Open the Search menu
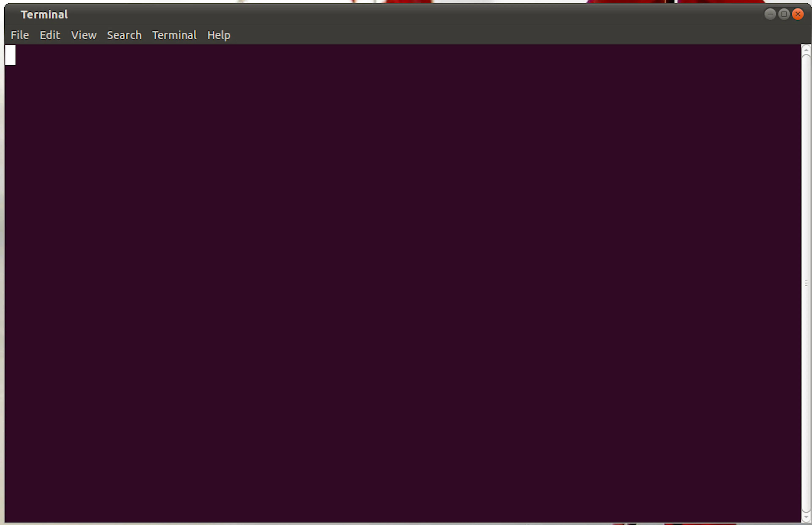The image size is (812, 525). (124, 35)
